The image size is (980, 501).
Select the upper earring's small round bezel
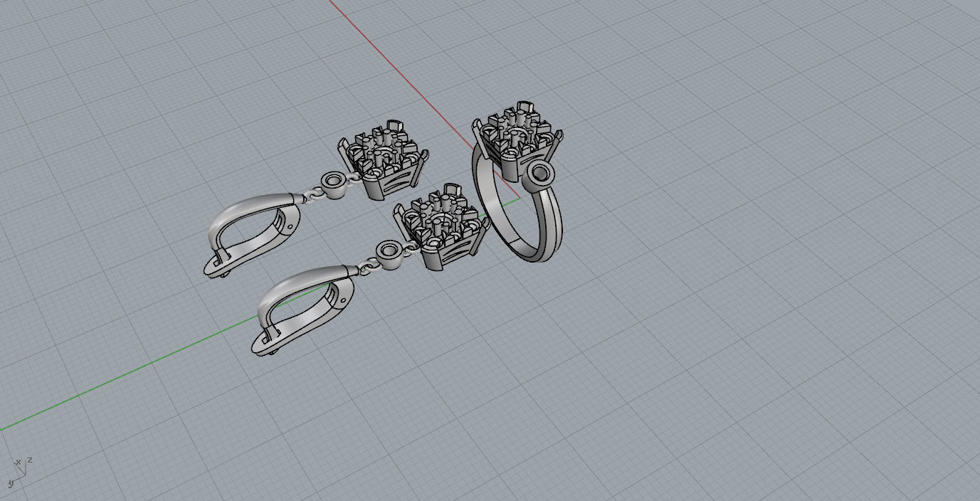click(x=332, y=185)
